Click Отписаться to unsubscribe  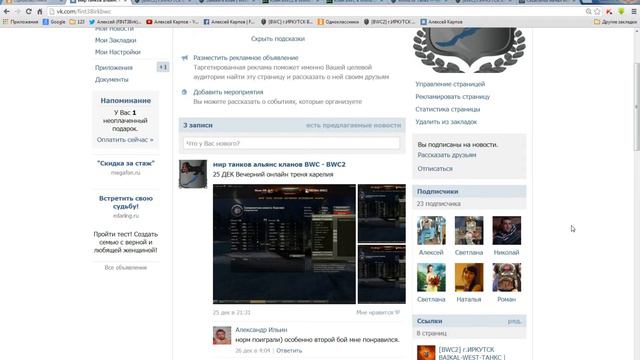435,168
